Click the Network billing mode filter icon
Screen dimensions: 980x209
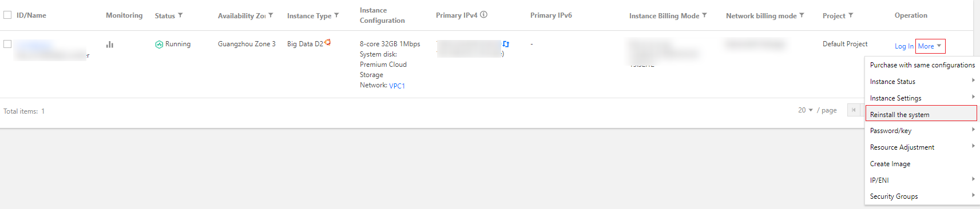click(x=802, y=15)
